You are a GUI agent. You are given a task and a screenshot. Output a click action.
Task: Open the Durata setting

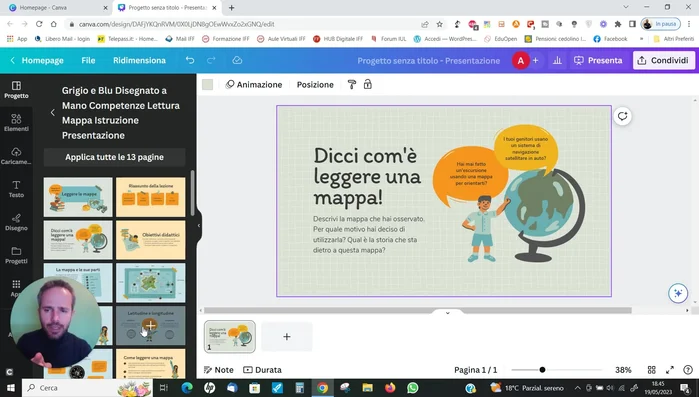(262, 370)
